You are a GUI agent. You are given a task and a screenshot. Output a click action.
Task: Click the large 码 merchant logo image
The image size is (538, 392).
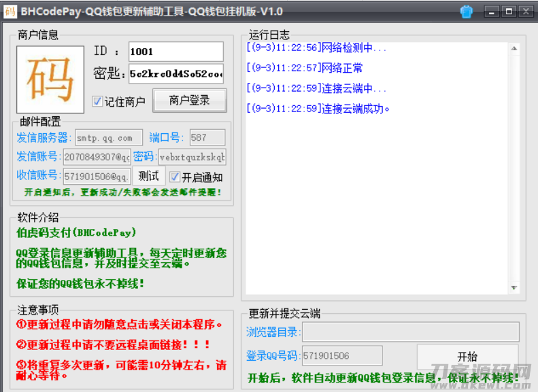coord(50,79)
